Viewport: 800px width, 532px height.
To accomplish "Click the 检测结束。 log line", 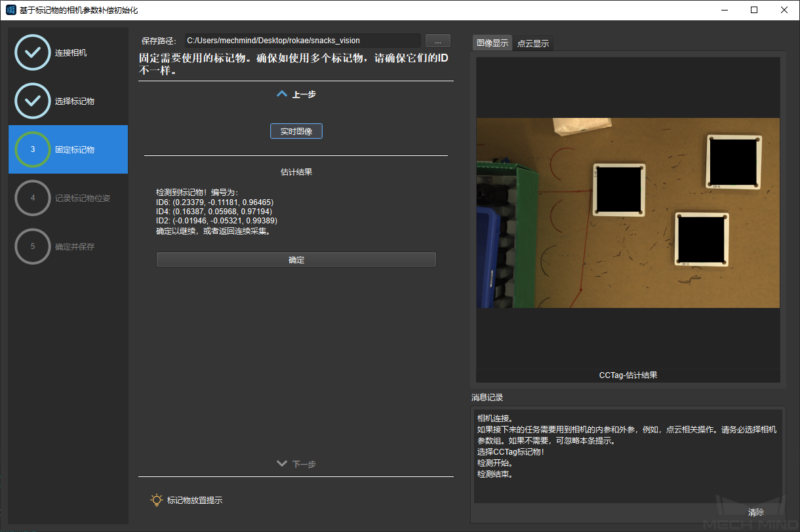I will coord(495,474).
